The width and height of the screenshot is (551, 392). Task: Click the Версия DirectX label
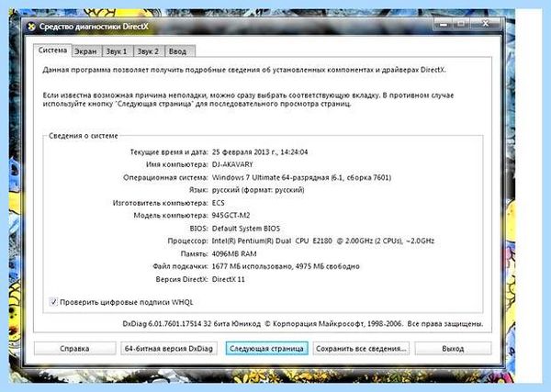pos(182,279)
